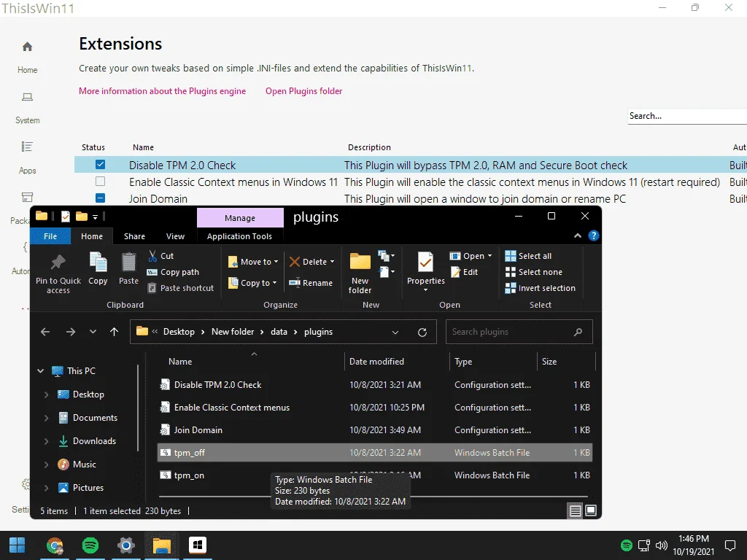Expand Desktop tree node
The width and height of the screenshot is (747, 560).
pyautogui.click(x=46, y=394)
